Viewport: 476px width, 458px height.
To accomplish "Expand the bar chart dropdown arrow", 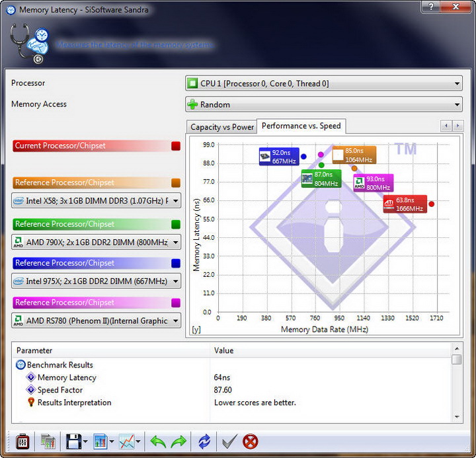I will (x=112, y=441).
